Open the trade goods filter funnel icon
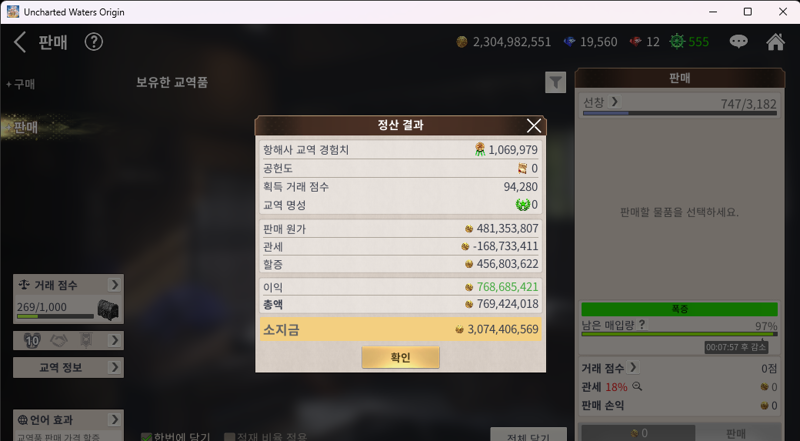 (556, 82)
